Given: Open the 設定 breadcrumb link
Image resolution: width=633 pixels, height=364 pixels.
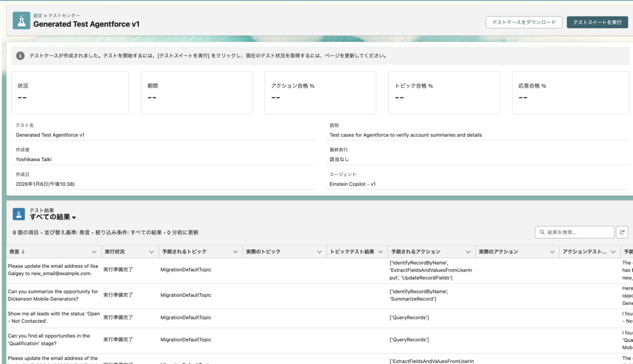Looking at the screenshot, I should tap(38, 16).
